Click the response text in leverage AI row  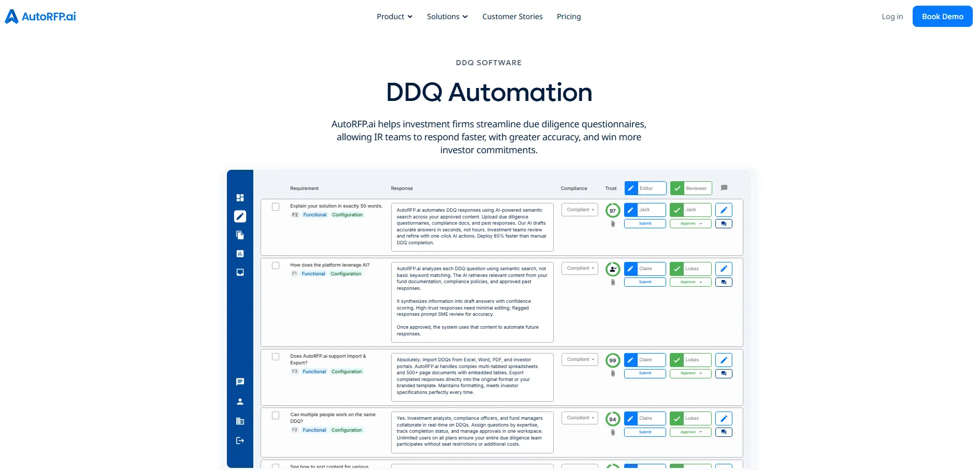point(472,302)
